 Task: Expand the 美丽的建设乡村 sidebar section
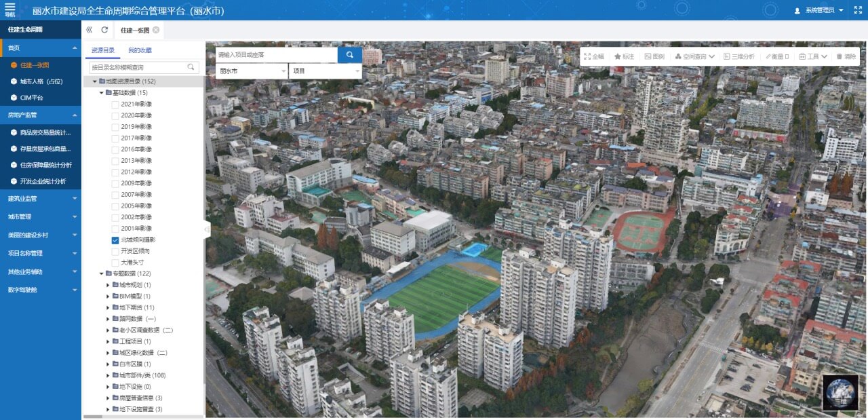[41, 235]
